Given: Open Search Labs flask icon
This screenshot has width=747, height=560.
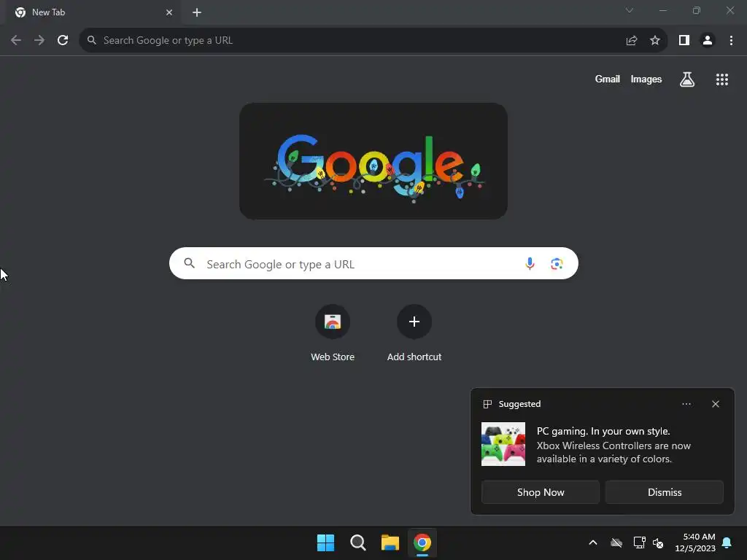Looking at the screenshot, I should click(687, 79).
